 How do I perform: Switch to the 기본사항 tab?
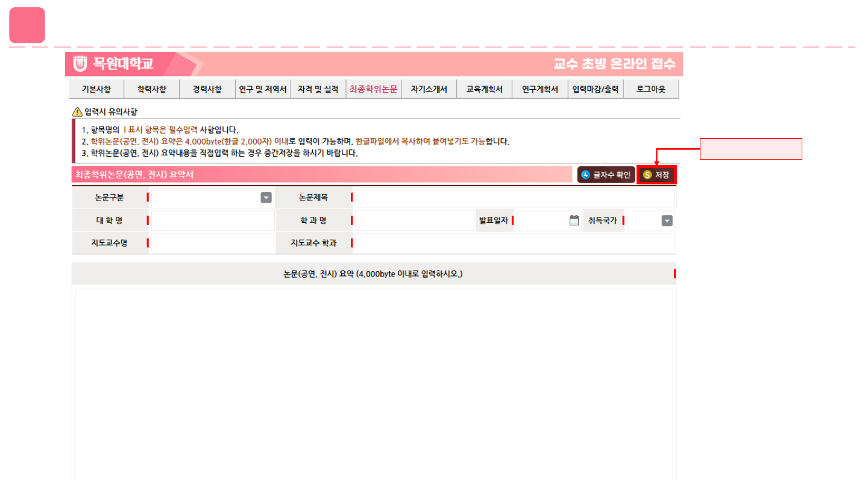(x=96, y=89)
